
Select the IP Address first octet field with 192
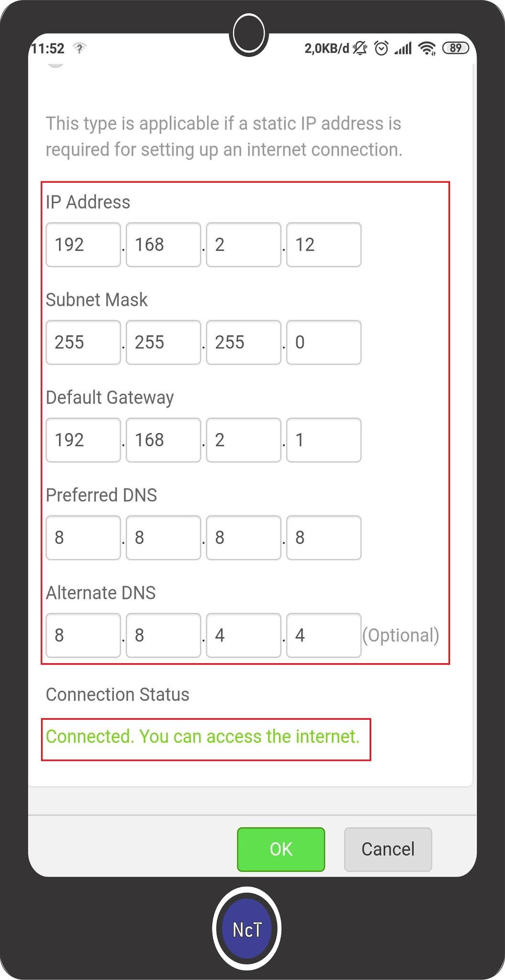click(x=83, y=245)
